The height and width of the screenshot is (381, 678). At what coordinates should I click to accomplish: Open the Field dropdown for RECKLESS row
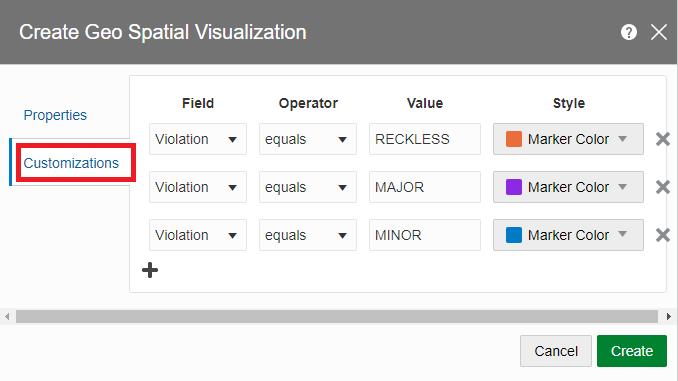(x=198, y=139)
